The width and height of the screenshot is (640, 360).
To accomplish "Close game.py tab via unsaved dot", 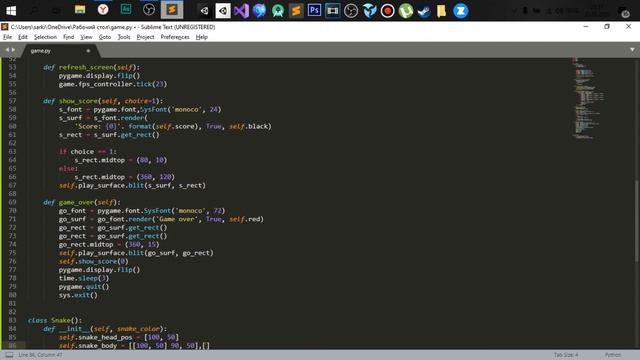I will pyautogui.click(x=88, y=51).
